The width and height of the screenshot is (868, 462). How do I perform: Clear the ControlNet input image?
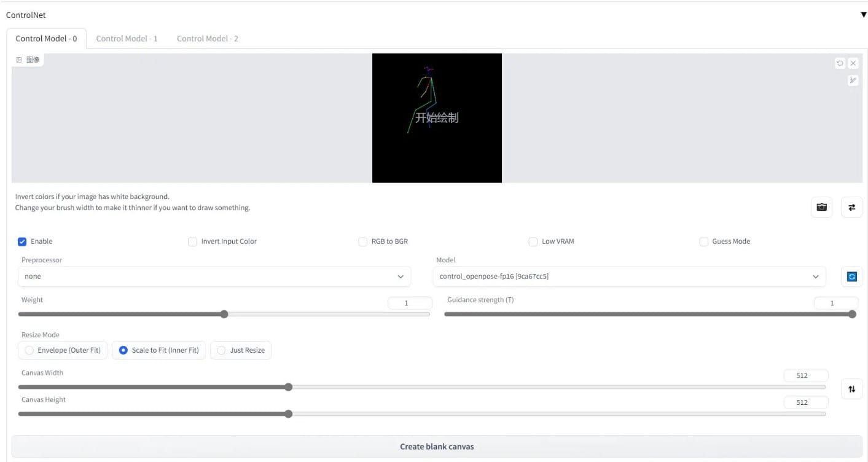853,63
